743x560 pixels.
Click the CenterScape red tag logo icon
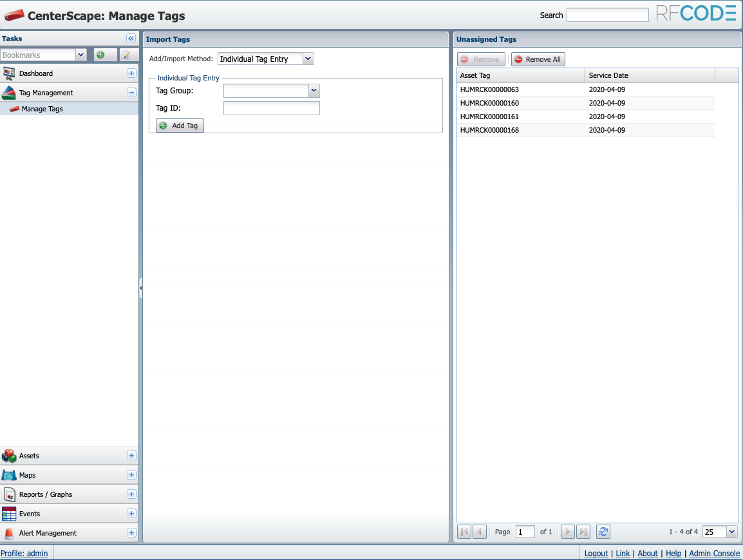pyautogui.click(x=14, y=15)
